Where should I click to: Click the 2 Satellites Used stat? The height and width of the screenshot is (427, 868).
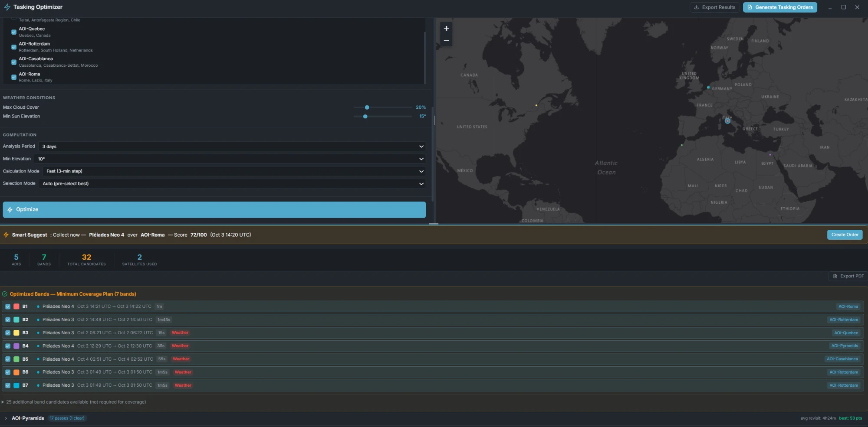[139, 260]
